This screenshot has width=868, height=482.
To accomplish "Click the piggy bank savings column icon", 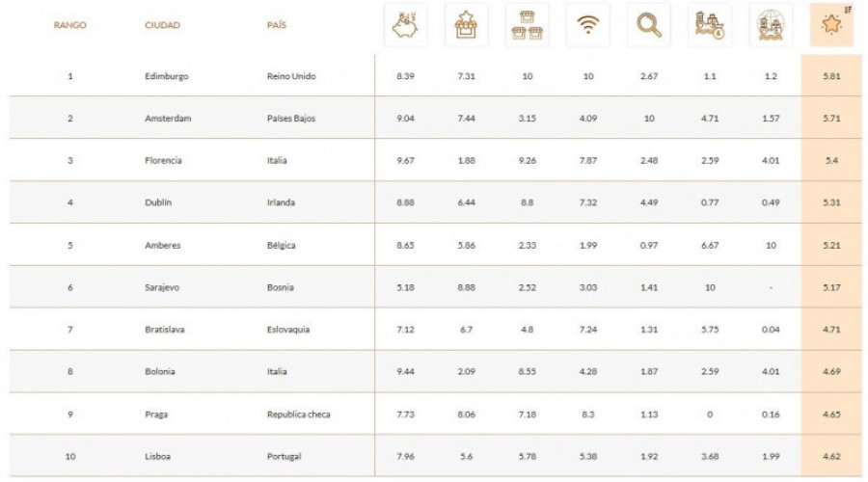I will point(405,25).
